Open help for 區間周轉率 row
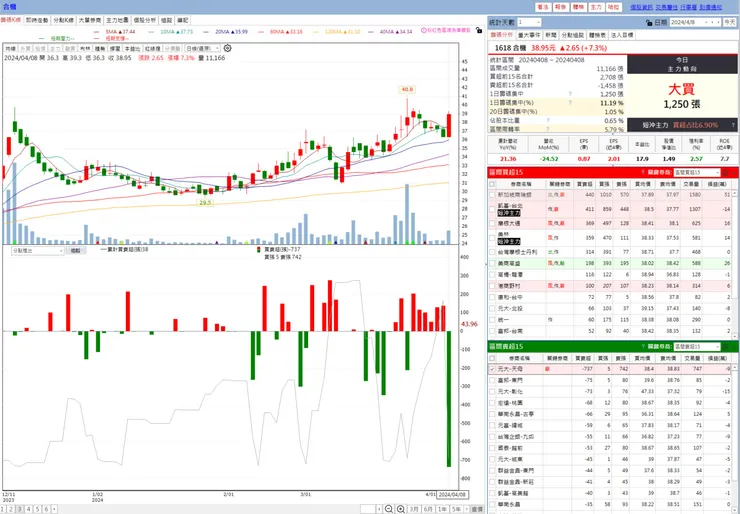Image resolution: width=740 pixels, height=514 pixels. click(x=548, y=129)
